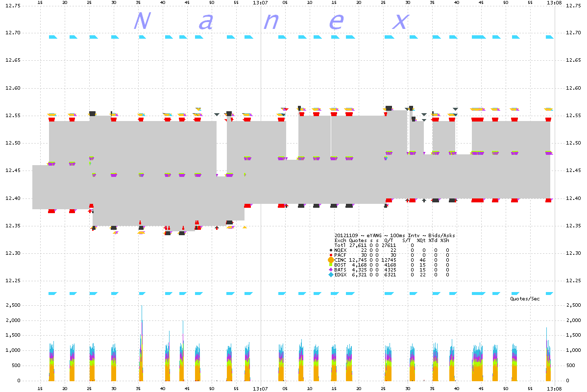
Task: Click the "Totl" row label in legend
Action: point(341,245)
